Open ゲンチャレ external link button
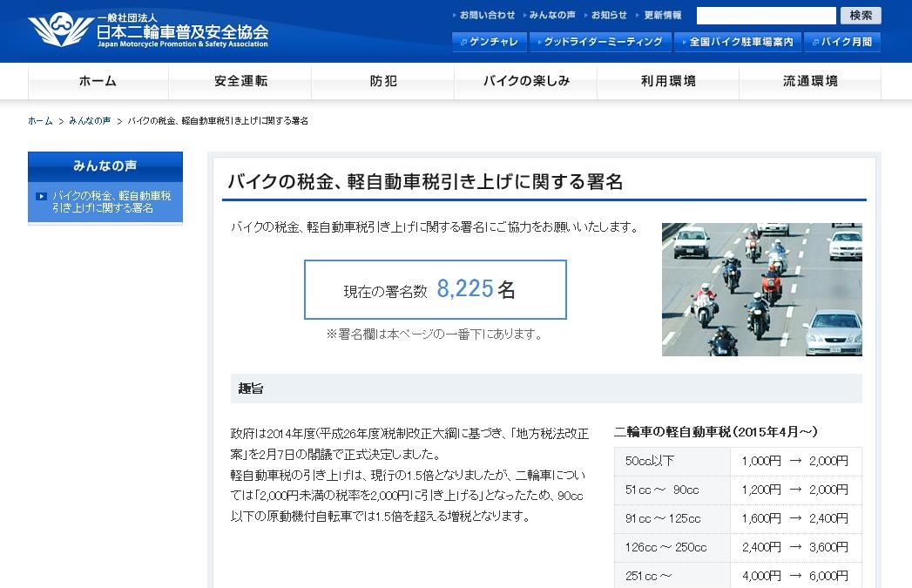This screenshot has width=912, height=588. tap(490, 42)
